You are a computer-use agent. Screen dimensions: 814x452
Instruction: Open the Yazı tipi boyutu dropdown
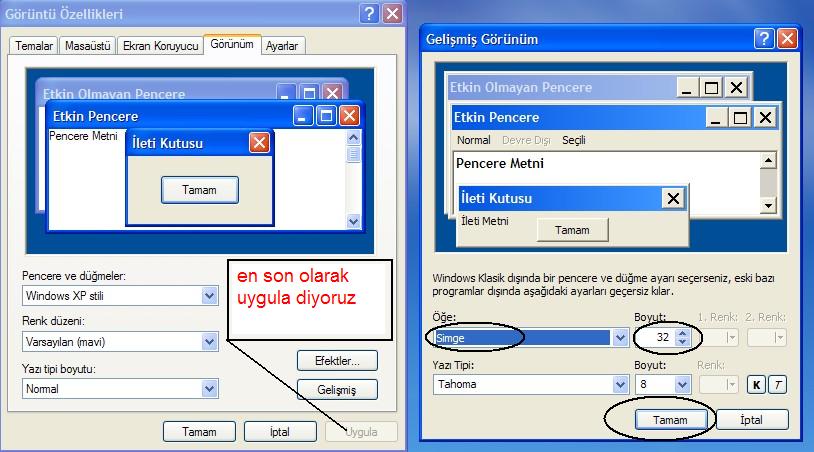click(x=209, y=388)
